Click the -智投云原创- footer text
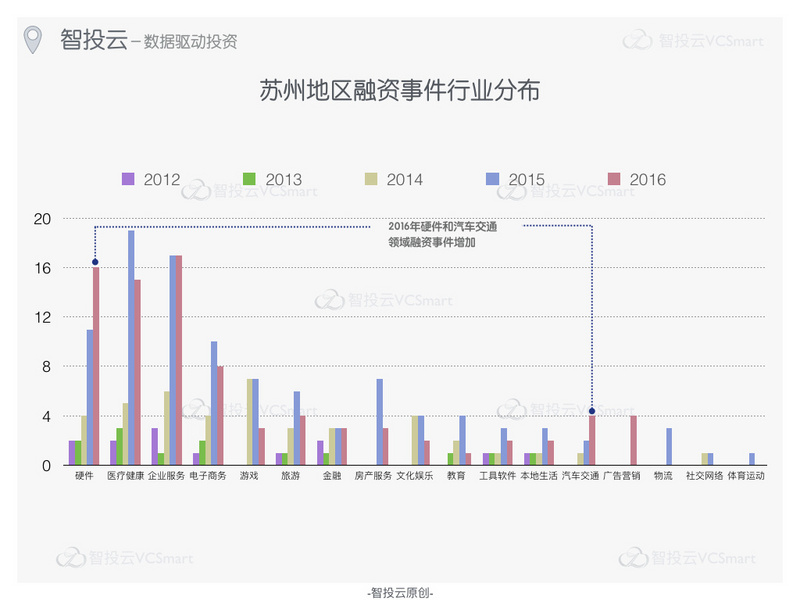The height and width of the screenshot is (600, 800). click(x=400, y=591)
